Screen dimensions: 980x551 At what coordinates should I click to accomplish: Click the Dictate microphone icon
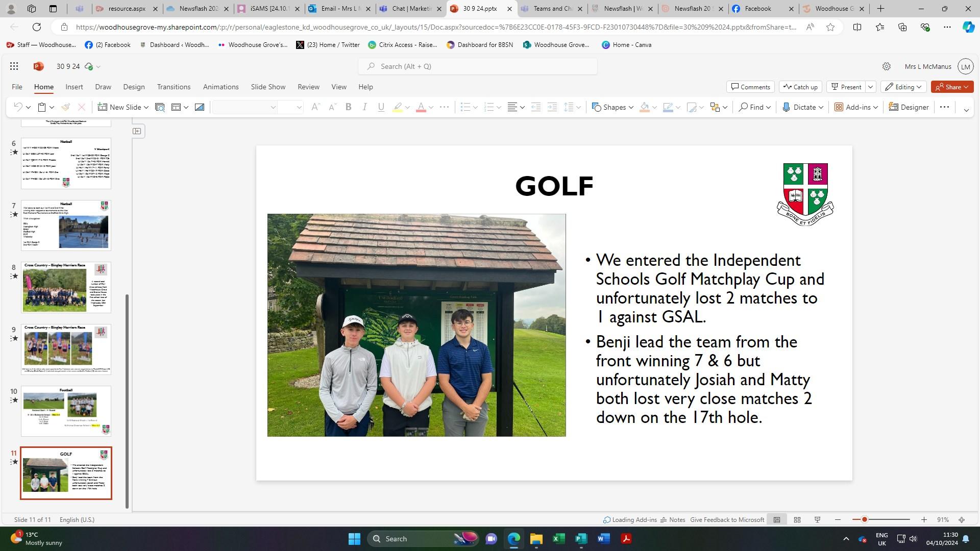click(x=787, y=107)
